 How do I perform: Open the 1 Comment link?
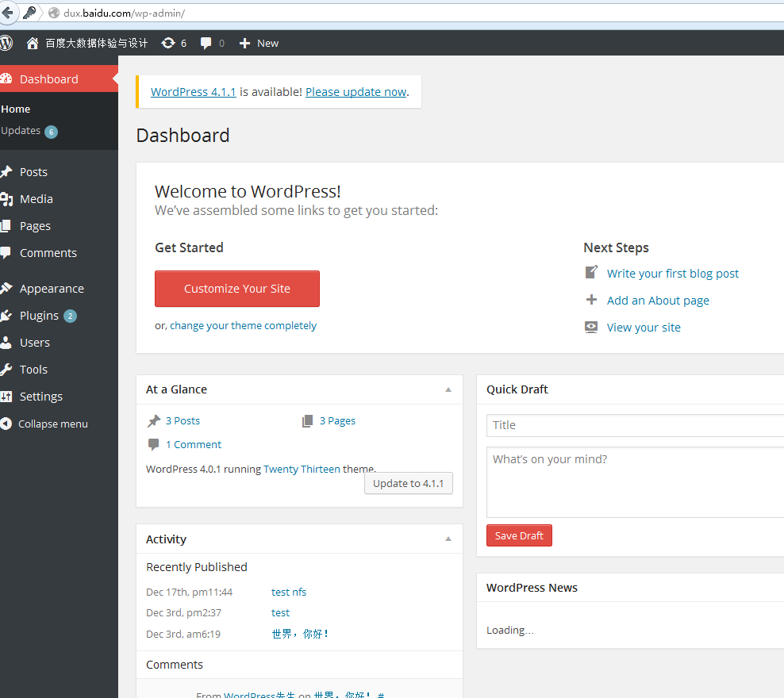click(x=194, y=444)
